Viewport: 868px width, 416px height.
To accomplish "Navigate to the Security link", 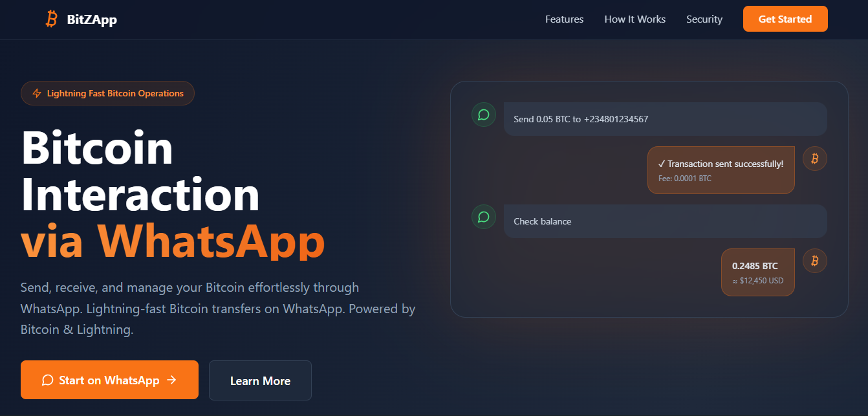I will pyautogui.click(x=704, y=19).
